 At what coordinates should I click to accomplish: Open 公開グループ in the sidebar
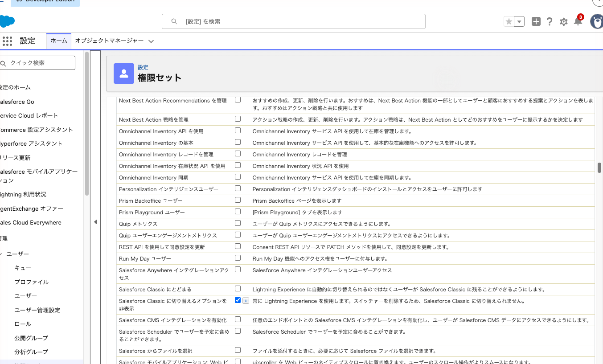(31, 338)
